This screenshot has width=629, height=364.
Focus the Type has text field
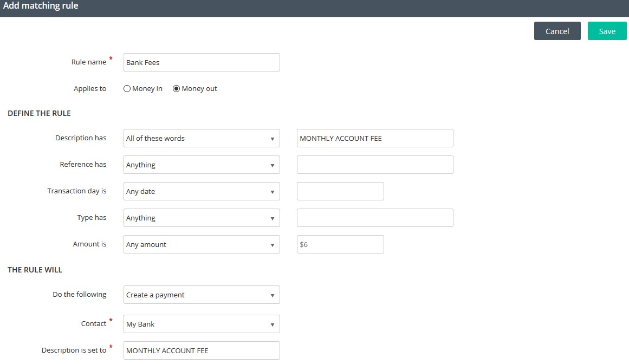tap(375, 218)
